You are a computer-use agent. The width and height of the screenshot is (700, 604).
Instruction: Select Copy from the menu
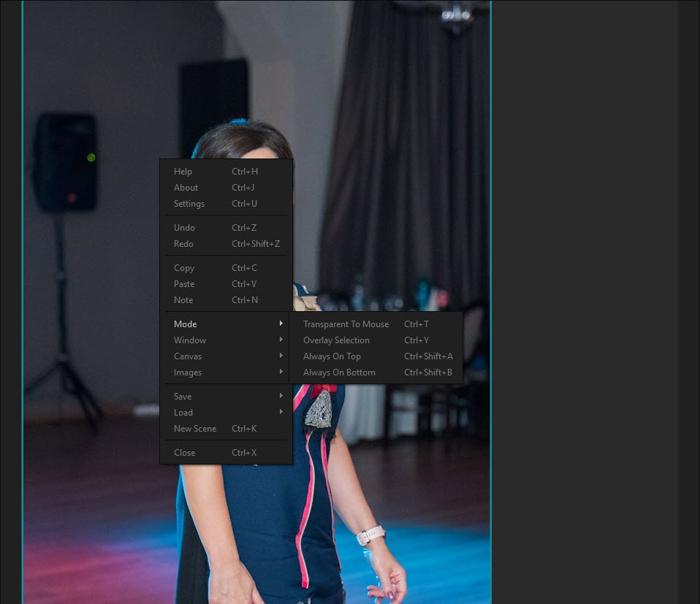tap(226, 267)
